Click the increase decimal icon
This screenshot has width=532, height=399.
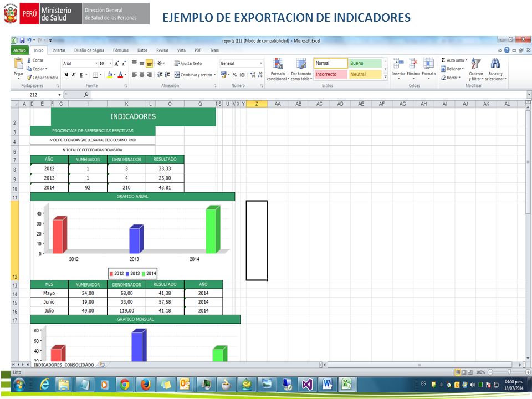[x=253, y=75]
